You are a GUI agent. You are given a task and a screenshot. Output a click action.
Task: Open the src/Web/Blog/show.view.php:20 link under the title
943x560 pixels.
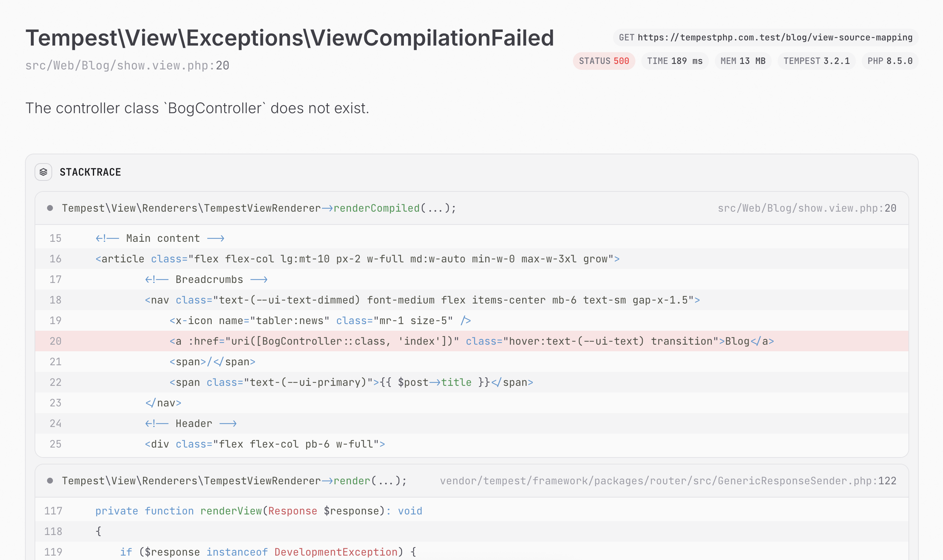[127, 66]
